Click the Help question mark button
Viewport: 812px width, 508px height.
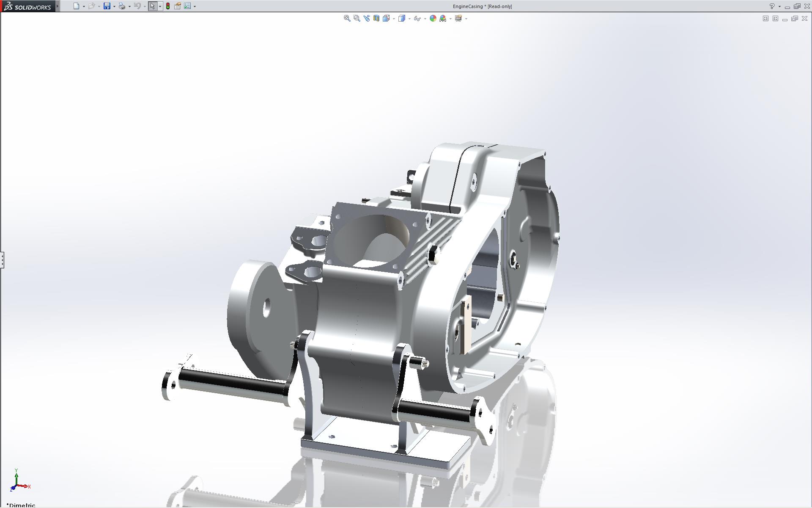coord(772,6)
